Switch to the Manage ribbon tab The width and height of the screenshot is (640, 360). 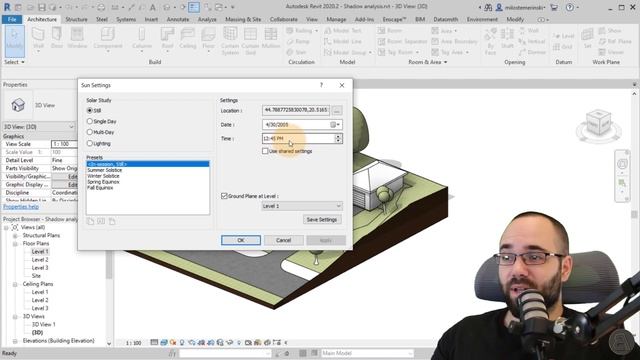click(x=336, y=19)
